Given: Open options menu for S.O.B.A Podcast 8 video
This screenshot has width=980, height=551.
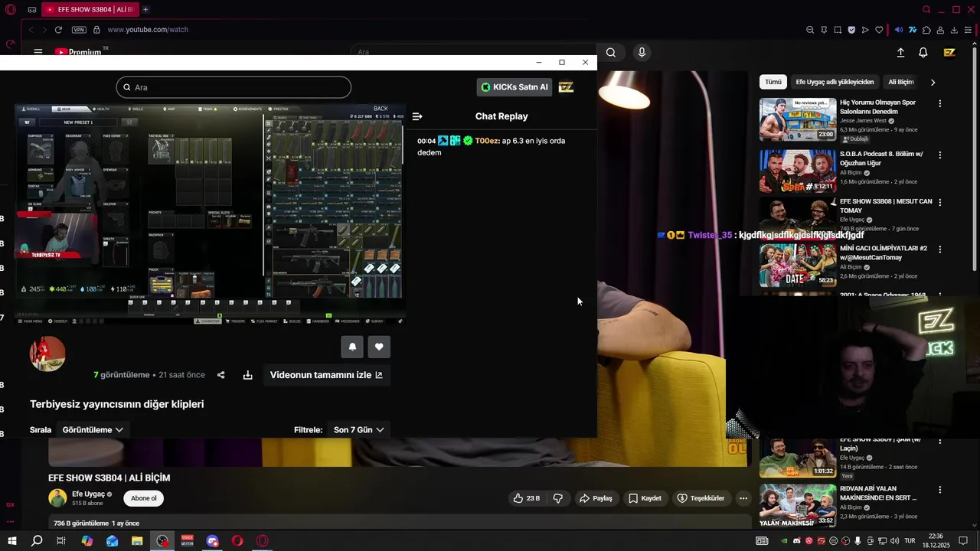Looking at the screenshot, I should tap(940, 155).
